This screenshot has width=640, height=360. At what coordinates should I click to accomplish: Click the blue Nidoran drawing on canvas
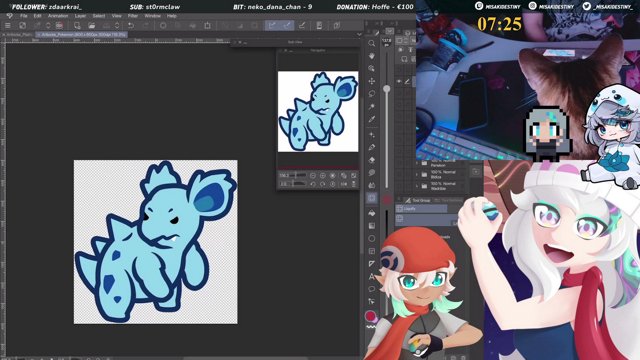click(155, 242)
